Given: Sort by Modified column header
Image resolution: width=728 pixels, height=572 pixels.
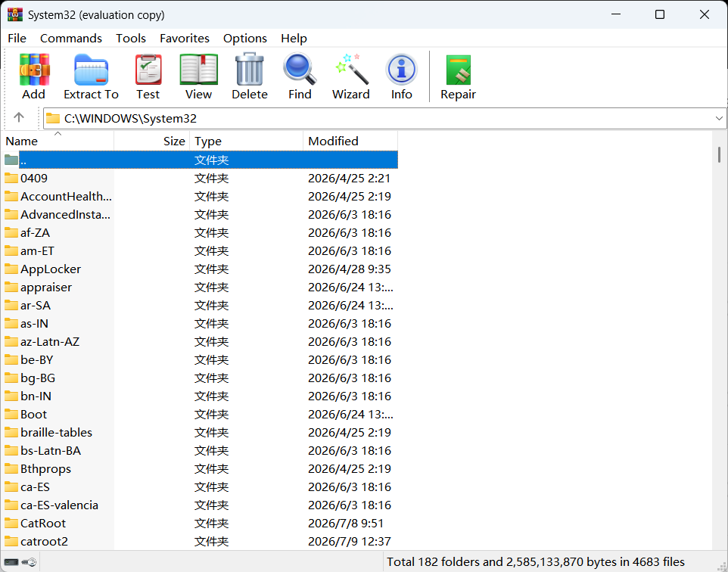Looking at the screenshot, I should click(350, 141).
